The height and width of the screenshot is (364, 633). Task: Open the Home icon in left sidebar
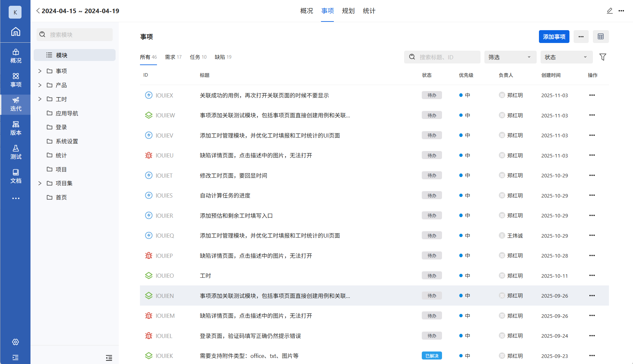15,32
